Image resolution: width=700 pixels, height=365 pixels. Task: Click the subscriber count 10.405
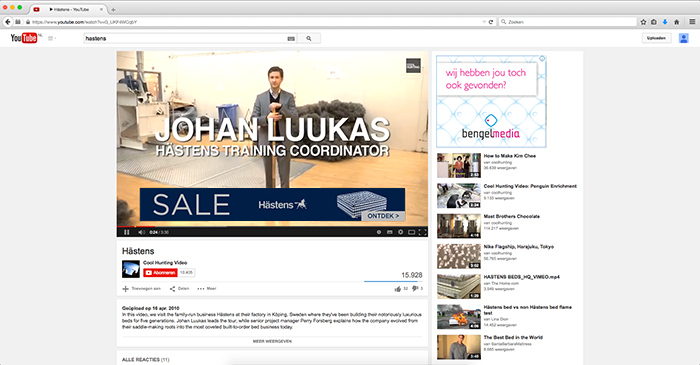click(x=186, y=273)
